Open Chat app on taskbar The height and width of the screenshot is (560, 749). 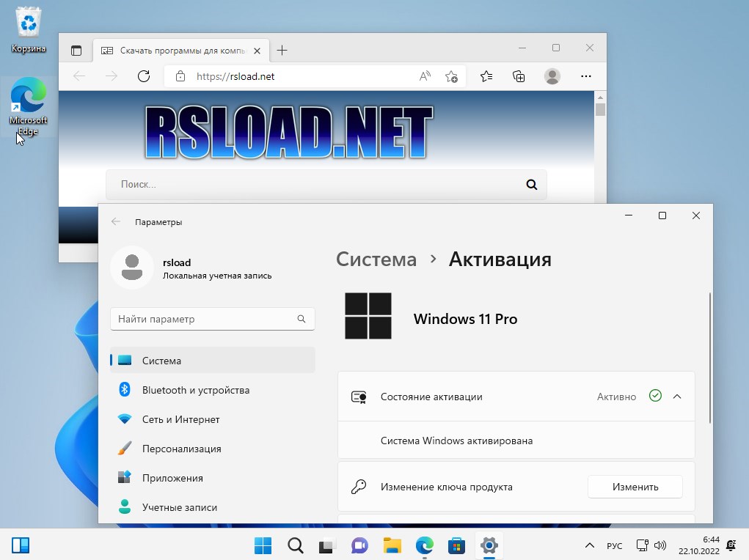coord(359,545)
